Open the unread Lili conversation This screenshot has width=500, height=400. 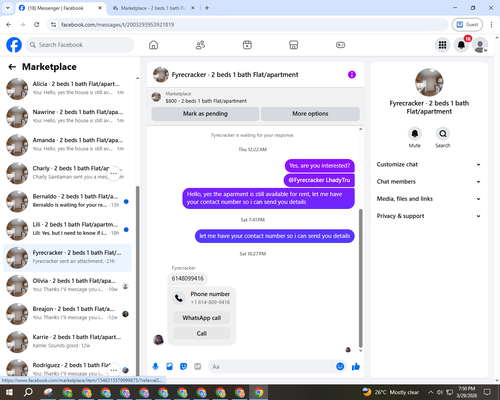tap(67, 229)
